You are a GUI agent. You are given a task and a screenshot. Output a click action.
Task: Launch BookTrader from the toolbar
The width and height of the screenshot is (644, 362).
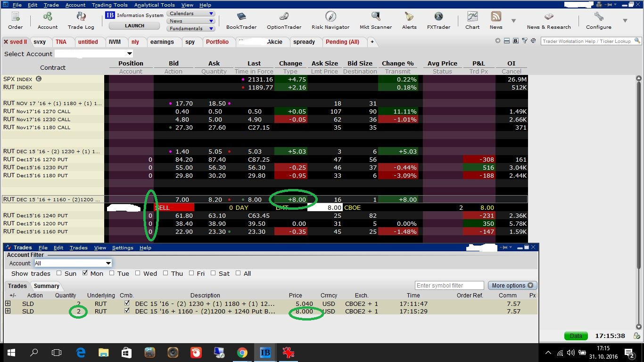(241, 20)
